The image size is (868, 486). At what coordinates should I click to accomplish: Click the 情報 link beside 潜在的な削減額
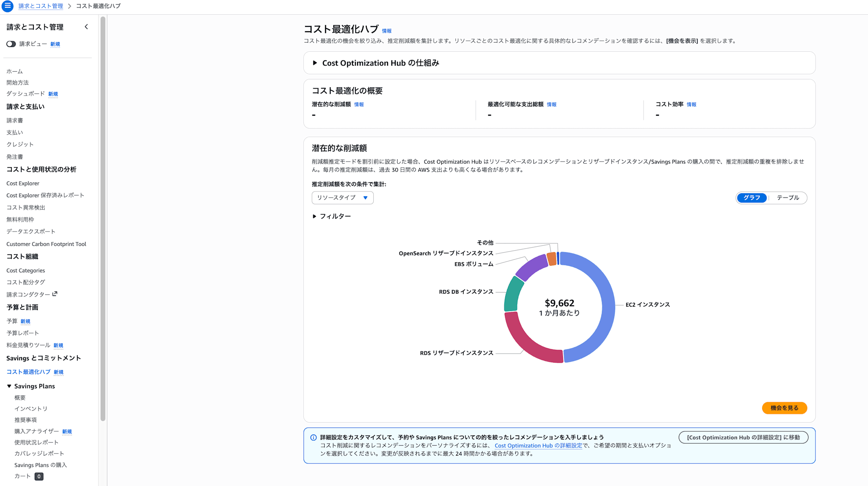(359, 105)
